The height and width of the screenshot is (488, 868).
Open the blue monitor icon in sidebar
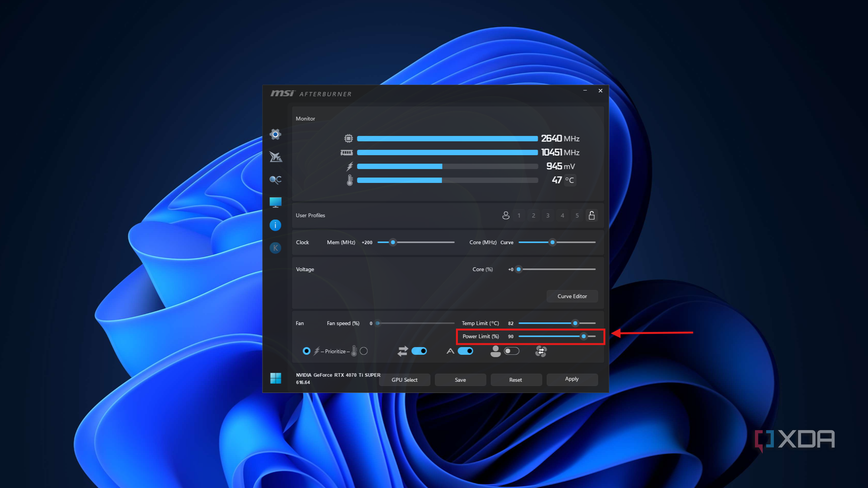tap(276, 202)
